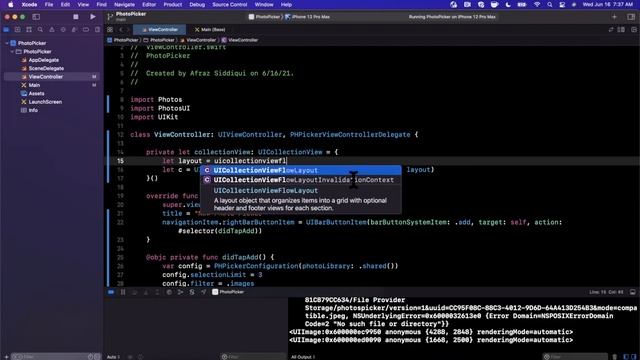Open the Breakpoint navigator
Image resolution: width=640 pixels, height=360 pixels.
click(x=86, y=30)
